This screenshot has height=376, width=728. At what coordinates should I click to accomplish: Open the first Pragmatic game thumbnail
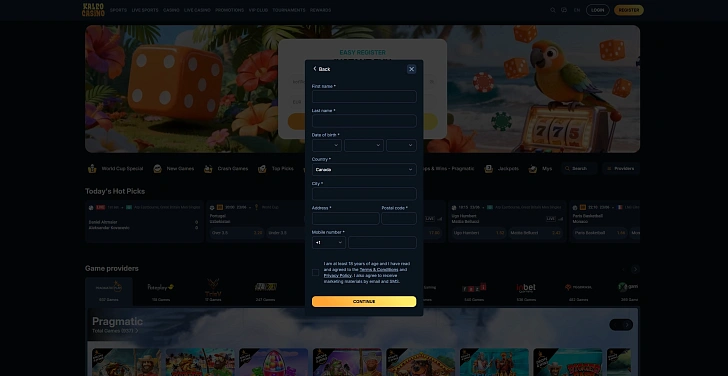pyautogui.click(x=126, y=362)
